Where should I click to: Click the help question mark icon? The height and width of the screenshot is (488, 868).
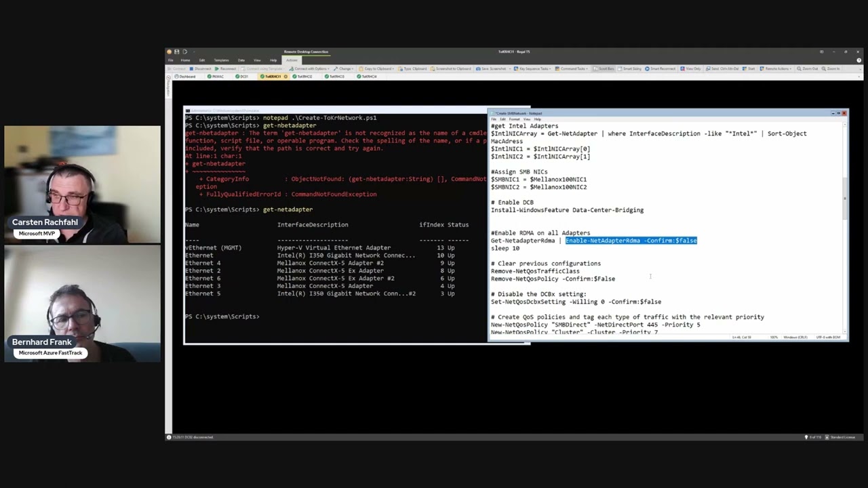point(859,60)
